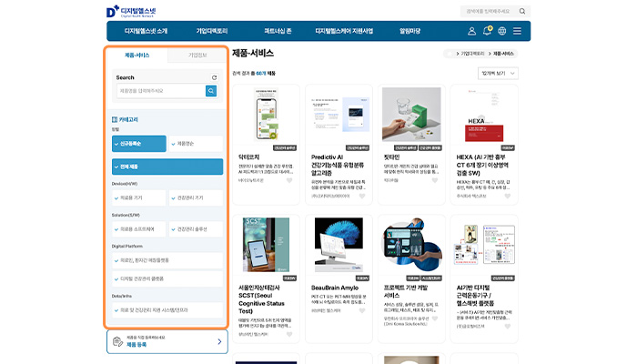Open the 닥터코치 phone screenshot thumbnail

266,115
